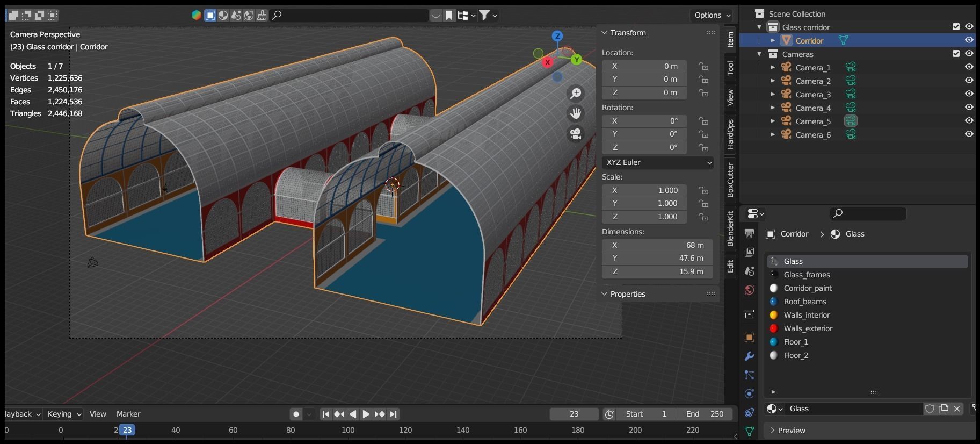Hide Camera_3 using its eye icon

click(x=969, y=94)
